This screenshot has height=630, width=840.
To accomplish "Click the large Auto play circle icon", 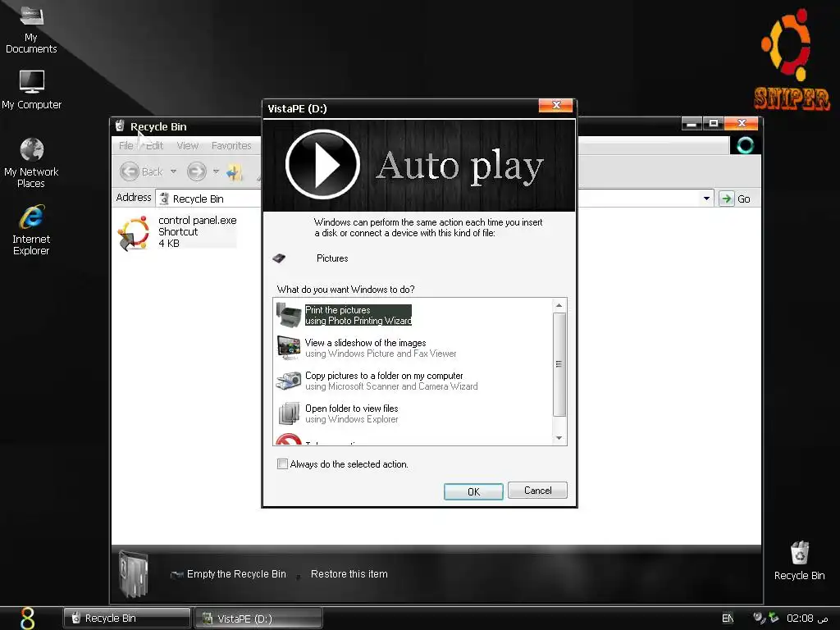I will pyautogui.click(x=322, y=164).
